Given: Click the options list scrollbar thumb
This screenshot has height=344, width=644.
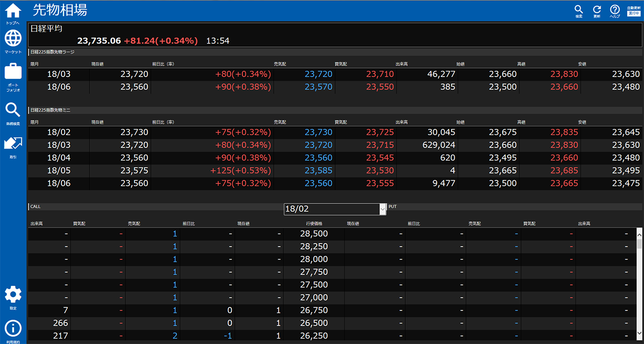Looking at the screenshot, I should [639, 243].
